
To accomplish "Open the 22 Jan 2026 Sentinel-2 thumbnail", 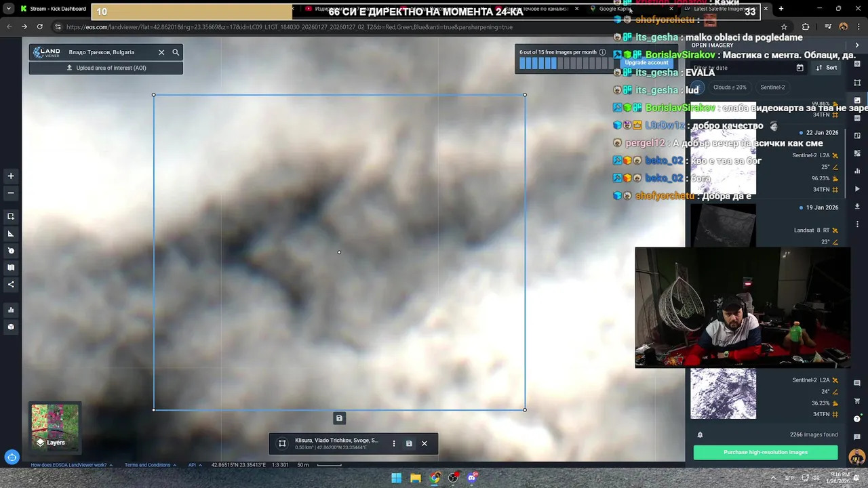I will pyautogui.click(x=723, y=161).
